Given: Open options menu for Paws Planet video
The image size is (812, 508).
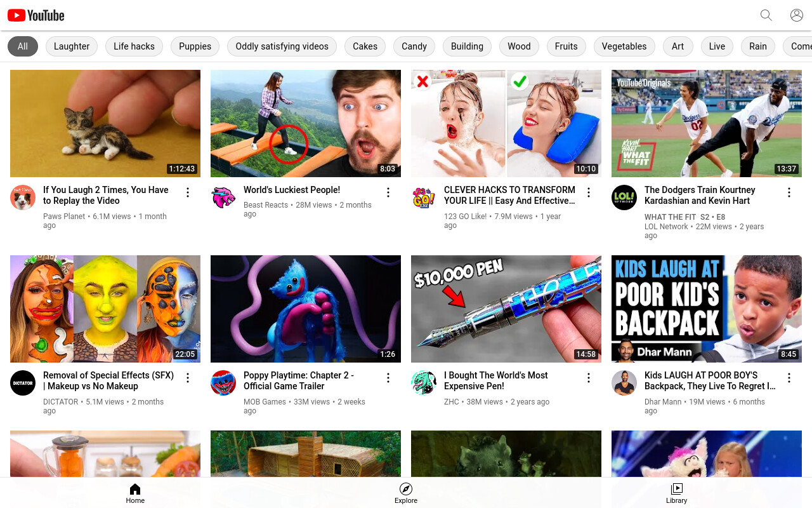Looking at the screenshot, I should [x=188, y=192].
